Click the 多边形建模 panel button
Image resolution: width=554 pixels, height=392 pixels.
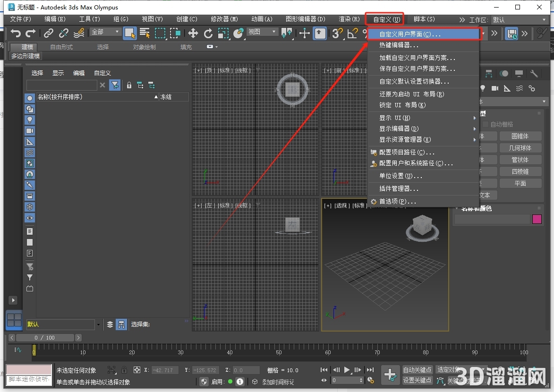pos(26,56)
